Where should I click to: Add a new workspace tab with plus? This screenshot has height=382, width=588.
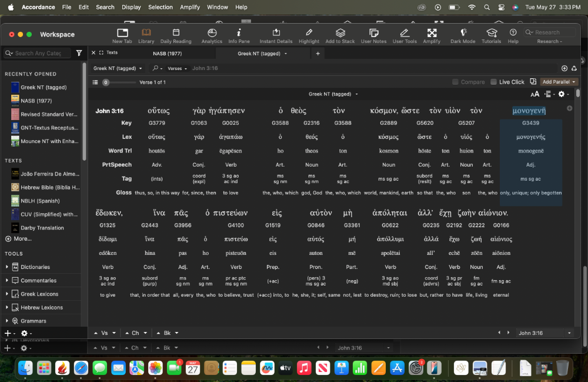pyautogui.click(x=318, y=54)
